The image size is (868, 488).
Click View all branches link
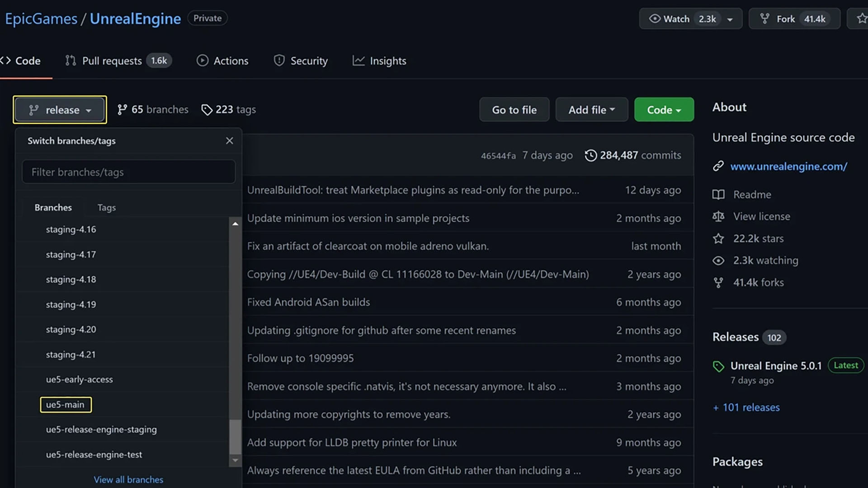point(128,479)
